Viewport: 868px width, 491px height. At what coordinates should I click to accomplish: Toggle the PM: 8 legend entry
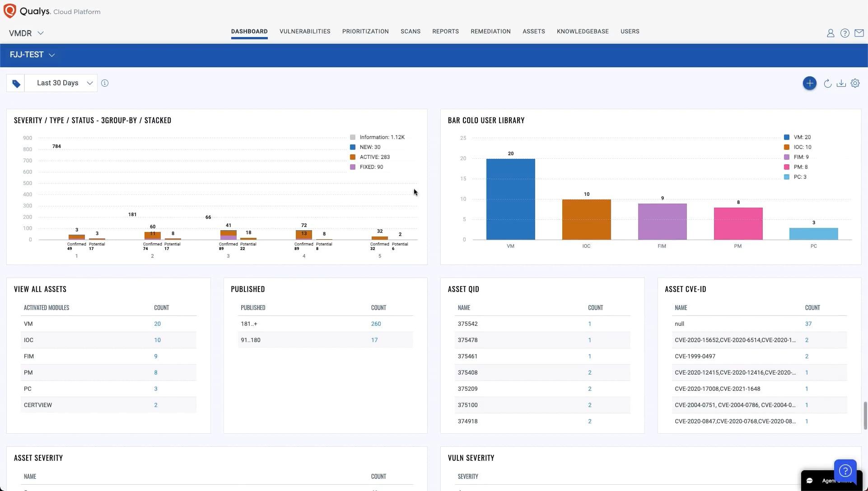tap(796, 167)
